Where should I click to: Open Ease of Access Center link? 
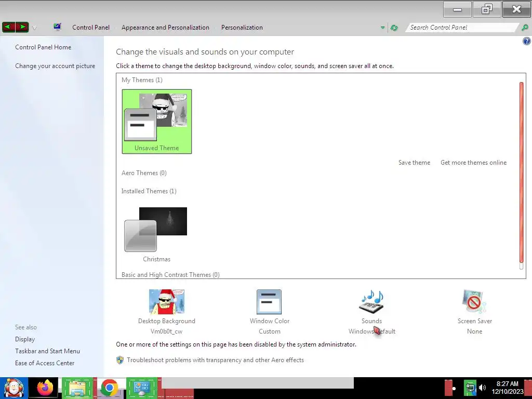pos(45,363)
